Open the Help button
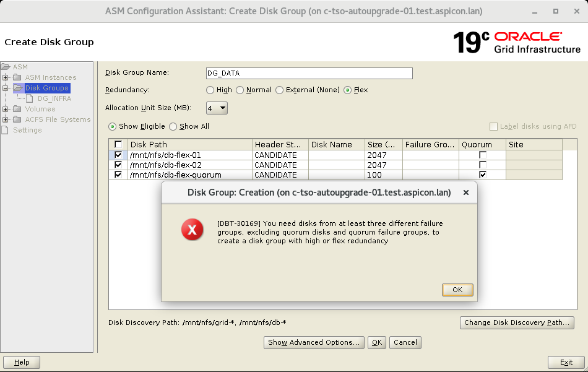588x372 pixels. pyautogui.click(x=22, y=362)
